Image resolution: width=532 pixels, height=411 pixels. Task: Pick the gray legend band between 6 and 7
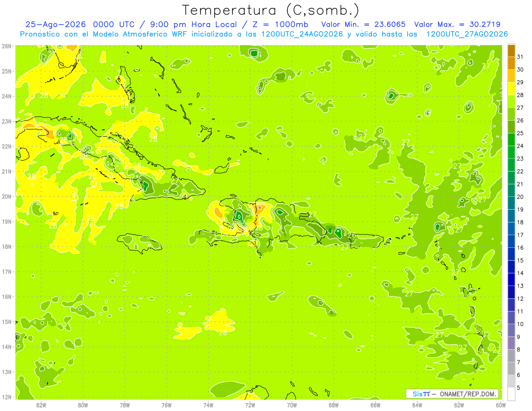coord(511,368)
